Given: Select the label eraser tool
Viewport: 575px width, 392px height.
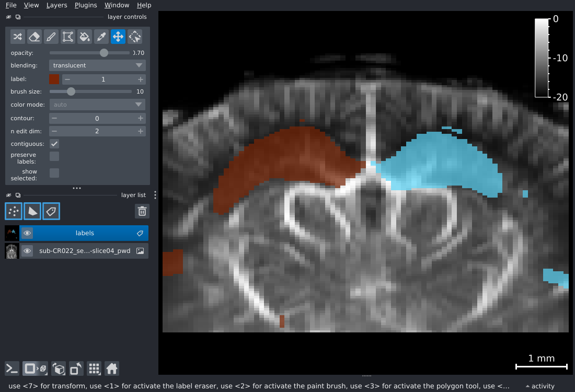Looking at the screenshot, I should click(x=34, y=37).
